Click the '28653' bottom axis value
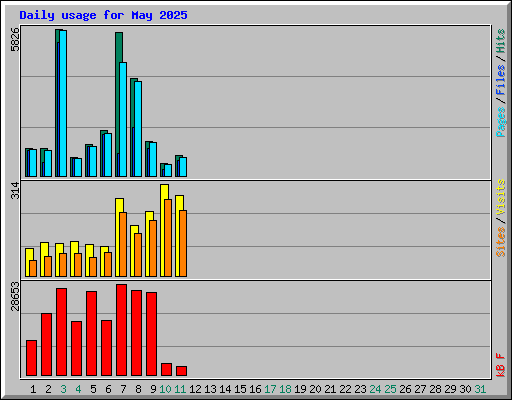The height and width of the screenshot is (400, 512). (15, 296)
